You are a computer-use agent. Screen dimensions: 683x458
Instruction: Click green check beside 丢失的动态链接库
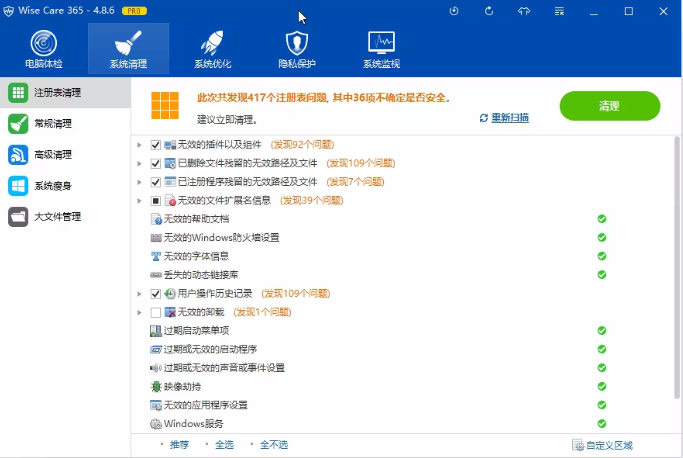pos(602,275)
